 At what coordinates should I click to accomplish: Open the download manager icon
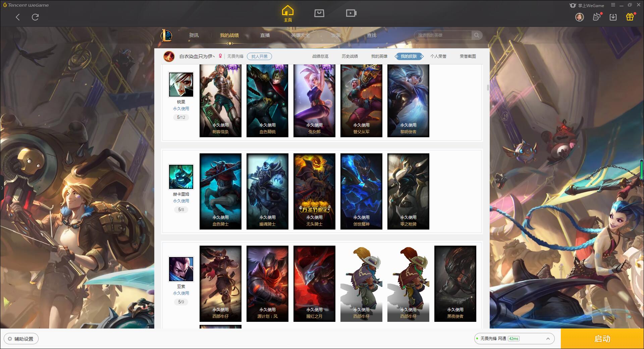613,17
